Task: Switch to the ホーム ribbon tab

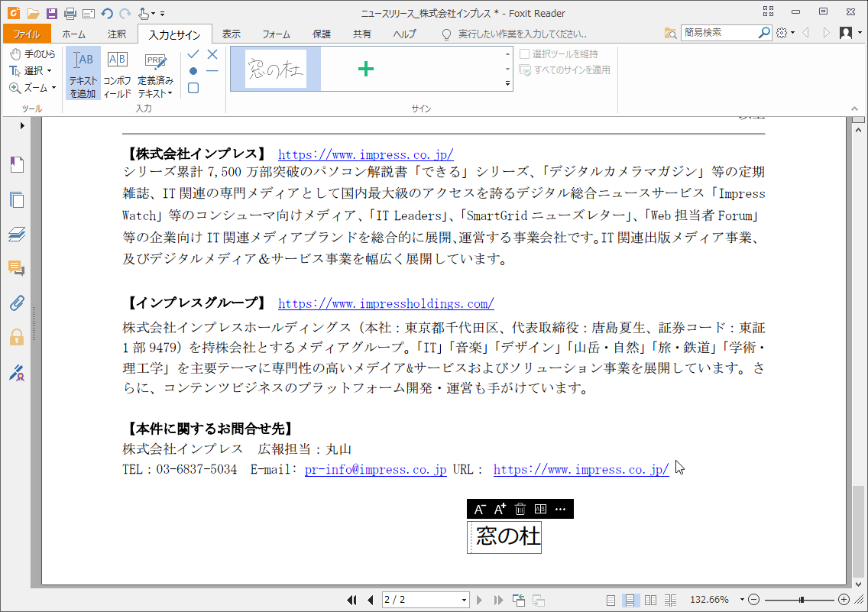Action: click(73, 34)
